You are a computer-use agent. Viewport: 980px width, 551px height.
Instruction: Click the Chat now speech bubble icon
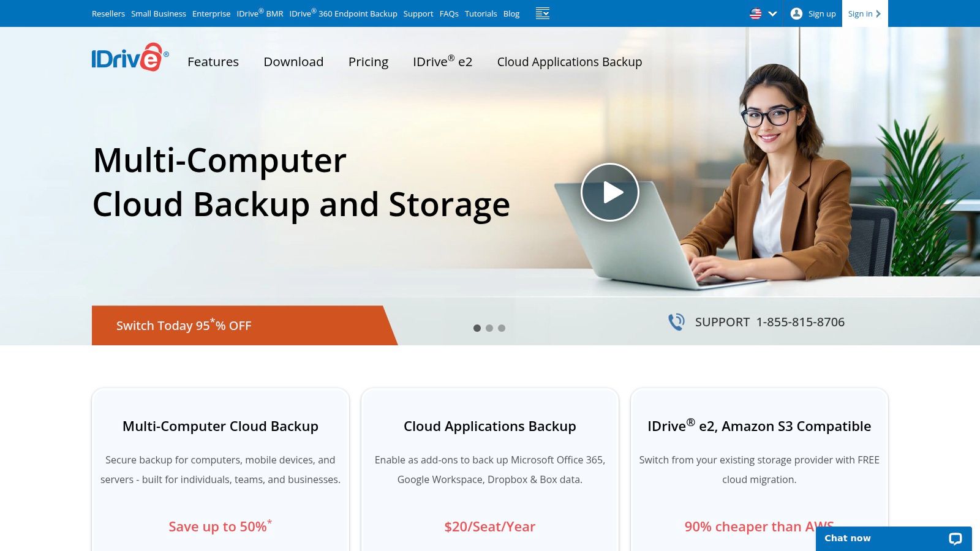pos(956,539)
